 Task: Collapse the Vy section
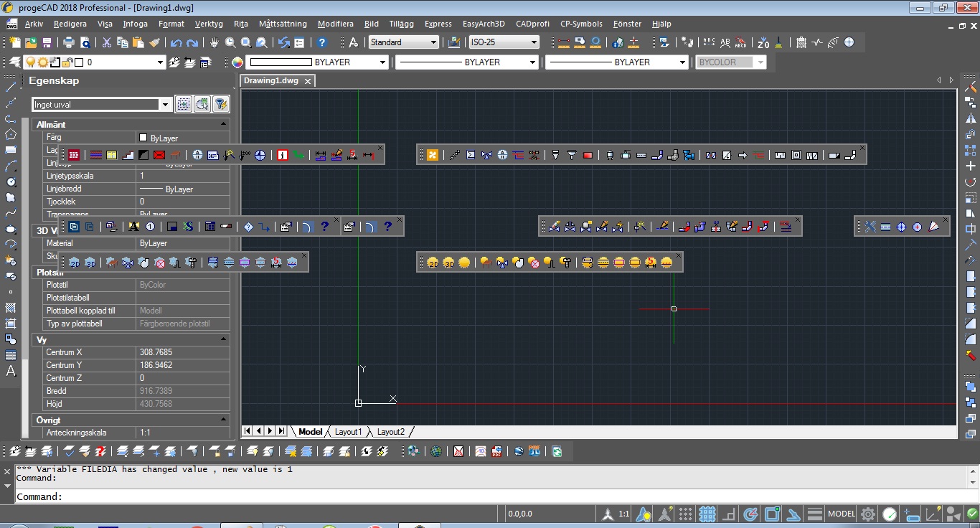click(x=224, y=339)
